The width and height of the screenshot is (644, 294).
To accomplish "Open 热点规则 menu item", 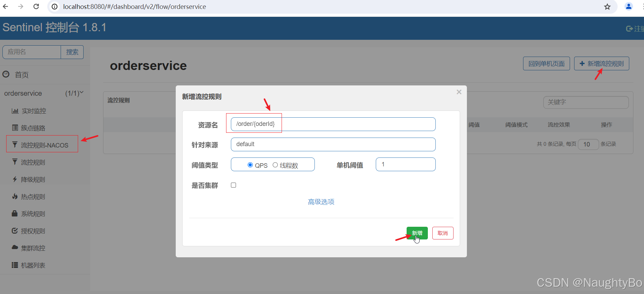I will 33,197.
